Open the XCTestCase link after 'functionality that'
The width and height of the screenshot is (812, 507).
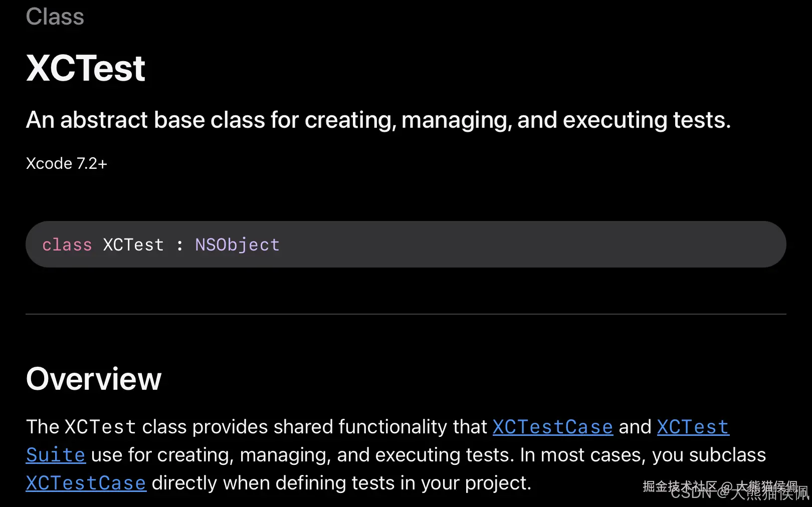pos(552,427)
